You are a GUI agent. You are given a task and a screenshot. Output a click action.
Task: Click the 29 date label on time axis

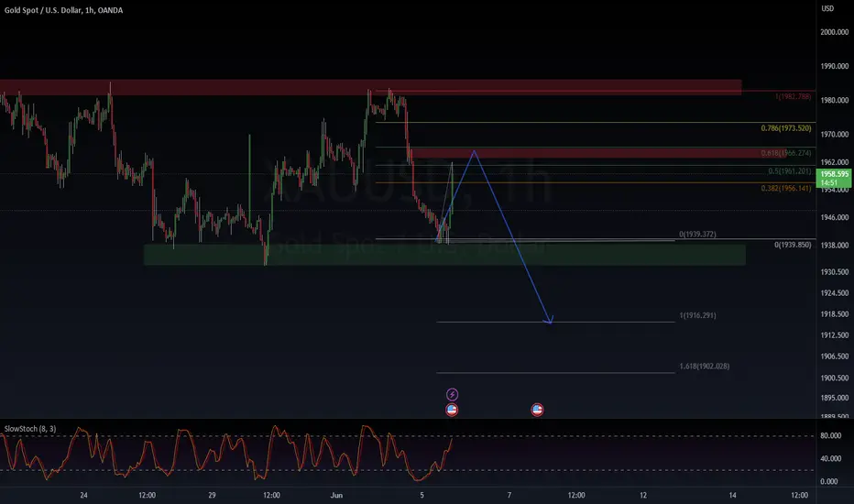pyautogui.click(x=212, y=495)
